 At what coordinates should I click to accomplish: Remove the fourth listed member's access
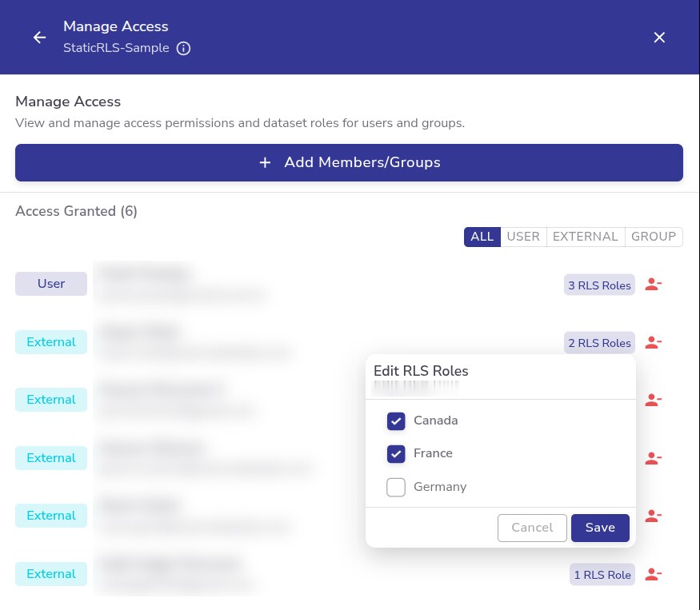[x=653, y=458]
